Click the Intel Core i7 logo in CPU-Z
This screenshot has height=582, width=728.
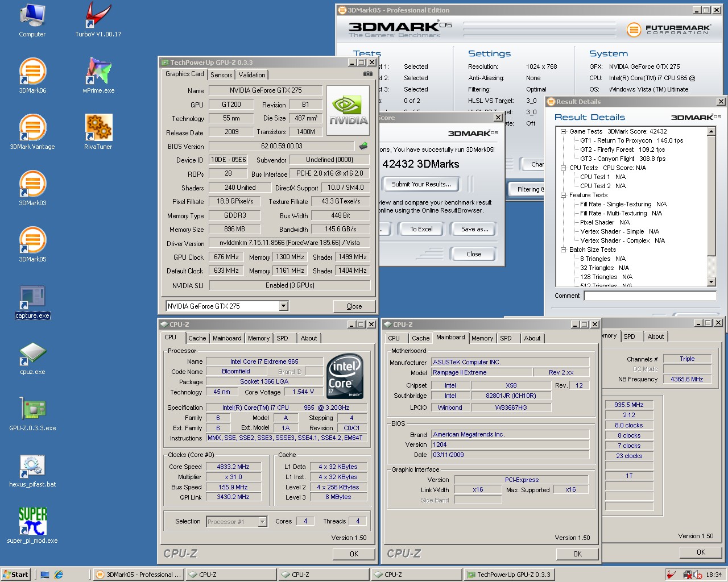[x=345, y=377]
